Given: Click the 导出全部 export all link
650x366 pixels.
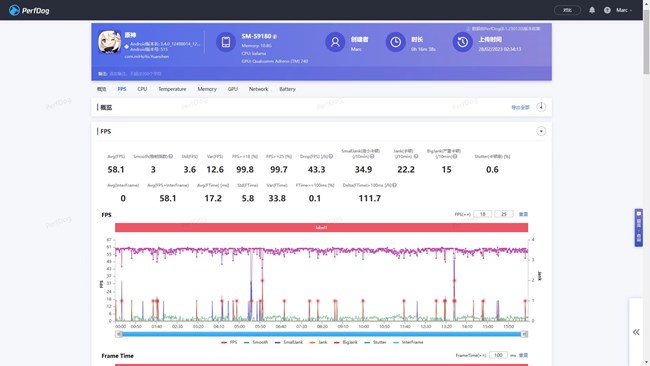Looking at the screenshot, I should pyautogui.click(x=520, y=107).
